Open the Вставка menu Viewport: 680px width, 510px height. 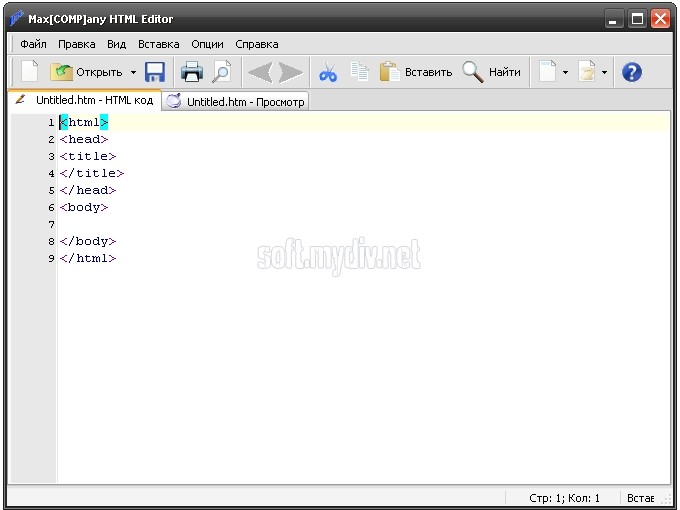click(158, 44)
